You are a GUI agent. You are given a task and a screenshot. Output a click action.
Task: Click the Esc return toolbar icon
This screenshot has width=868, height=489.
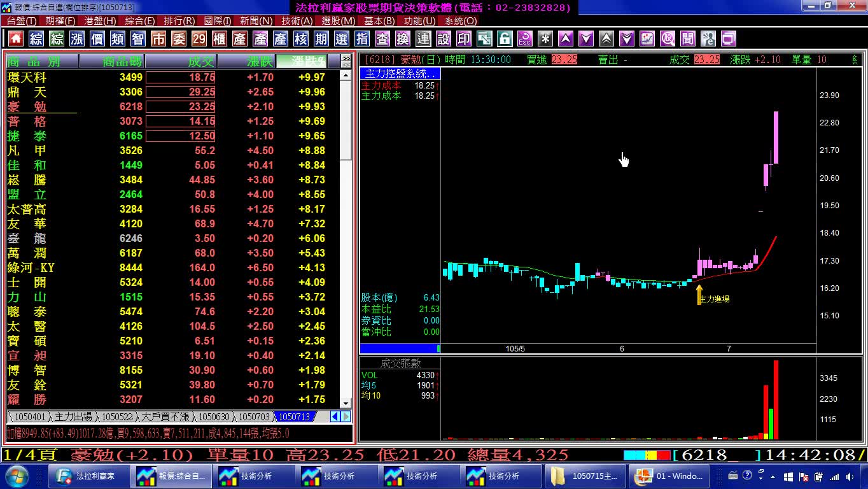click(x=525, y=39)
